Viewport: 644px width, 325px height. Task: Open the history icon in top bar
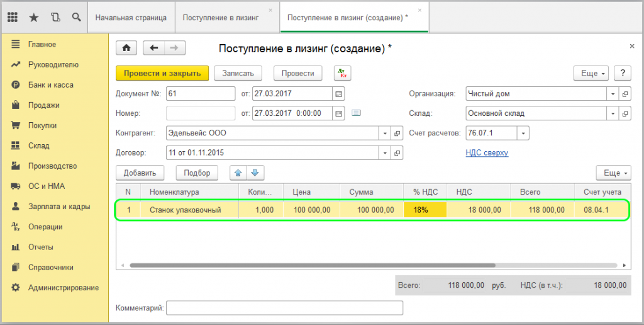(55, 18)
